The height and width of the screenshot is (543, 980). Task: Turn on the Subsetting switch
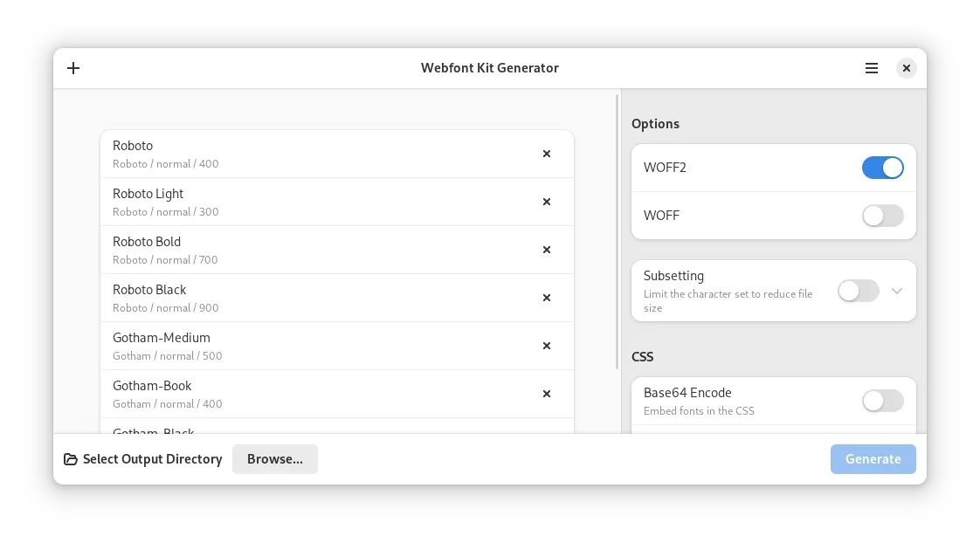(858, 292)
